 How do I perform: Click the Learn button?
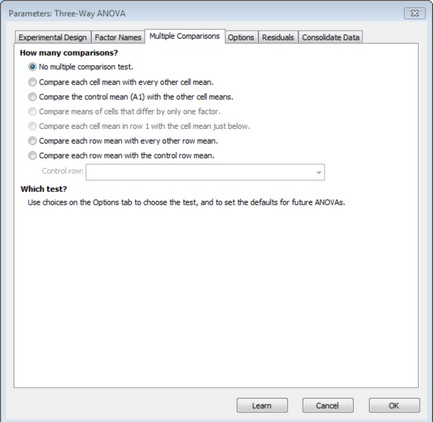(262, 406)
